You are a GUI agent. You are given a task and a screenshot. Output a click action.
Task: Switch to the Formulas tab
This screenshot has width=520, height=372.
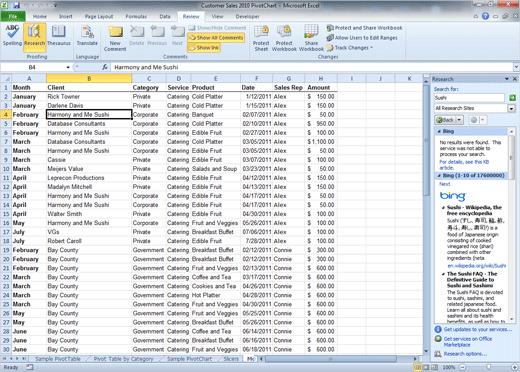tap(136, 16)
